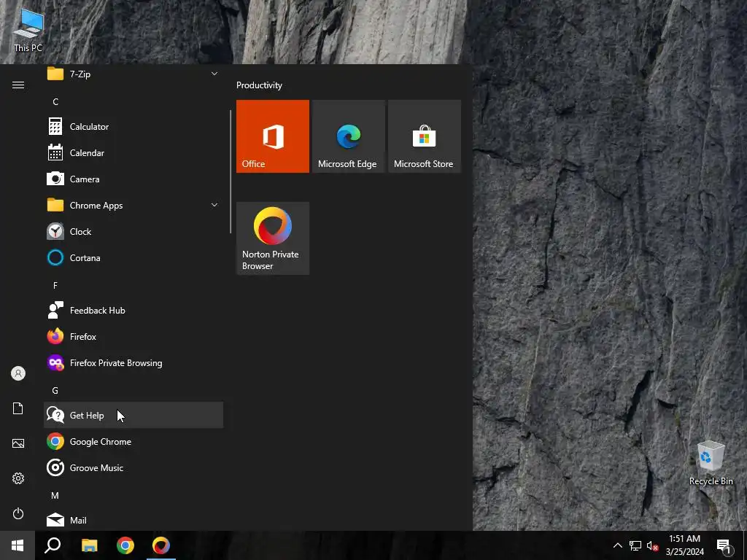Open the Camera app

point(133,179)
